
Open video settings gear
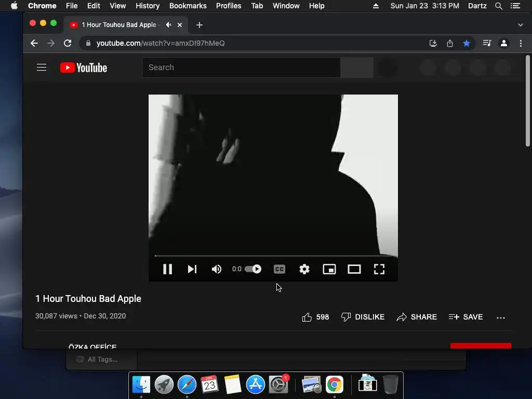coord(304,269)
